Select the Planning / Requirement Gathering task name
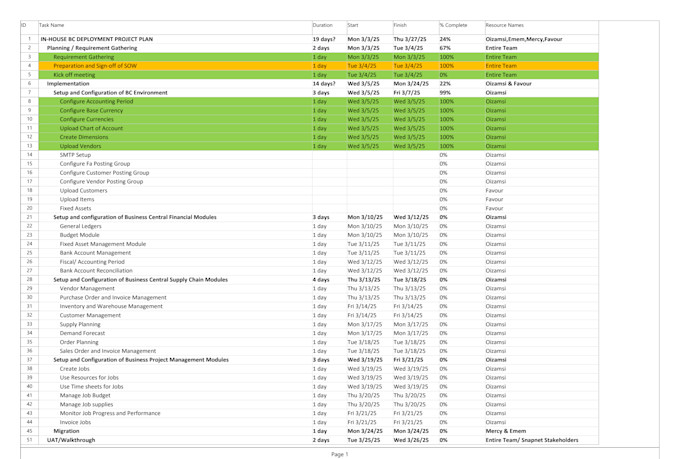The width and height of the screenshot is (680, 459). pyautogui.click(x=92, y=48)
